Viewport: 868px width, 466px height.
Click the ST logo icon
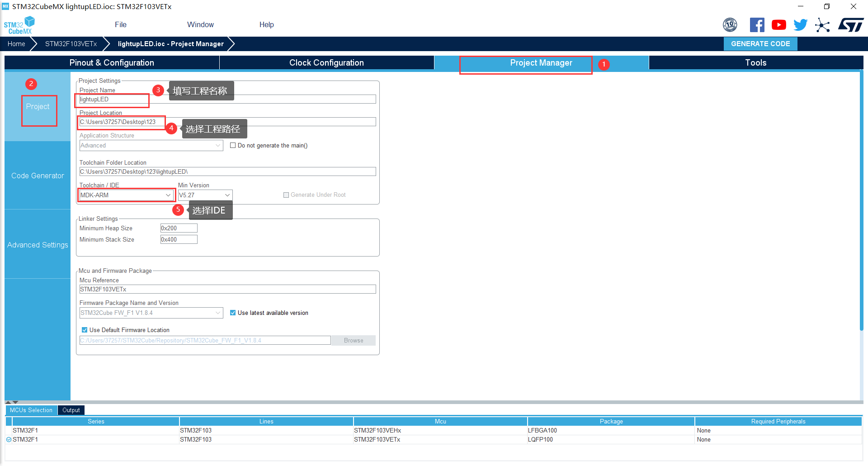point(851,25)
